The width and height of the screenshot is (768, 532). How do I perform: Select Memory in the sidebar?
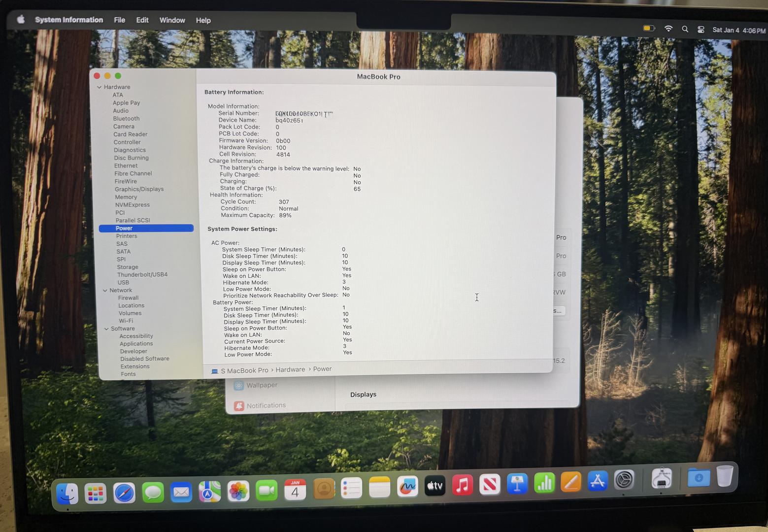click(x=126, y=197)
